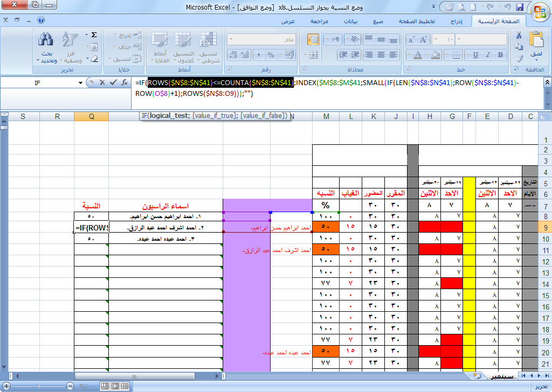The width and height of the screenshot is (552, 392).
Task: Click the Increase Decimal icon
Action: pyautogui.click(x=245, y=55)
